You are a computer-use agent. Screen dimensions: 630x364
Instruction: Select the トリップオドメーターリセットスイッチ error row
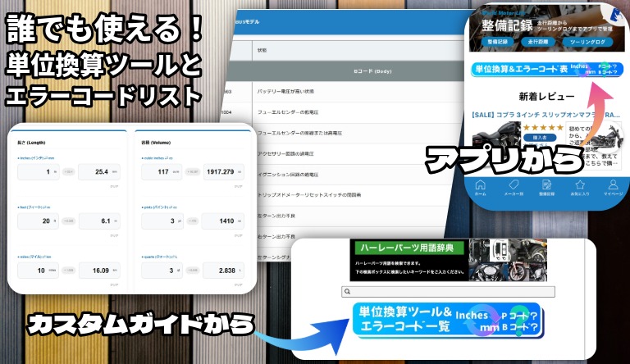pos(355,195)
